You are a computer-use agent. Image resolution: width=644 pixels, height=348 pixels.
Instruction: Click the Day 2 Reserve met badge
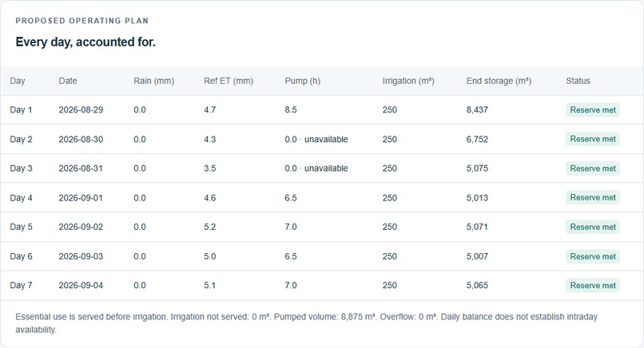click(593, 139)
